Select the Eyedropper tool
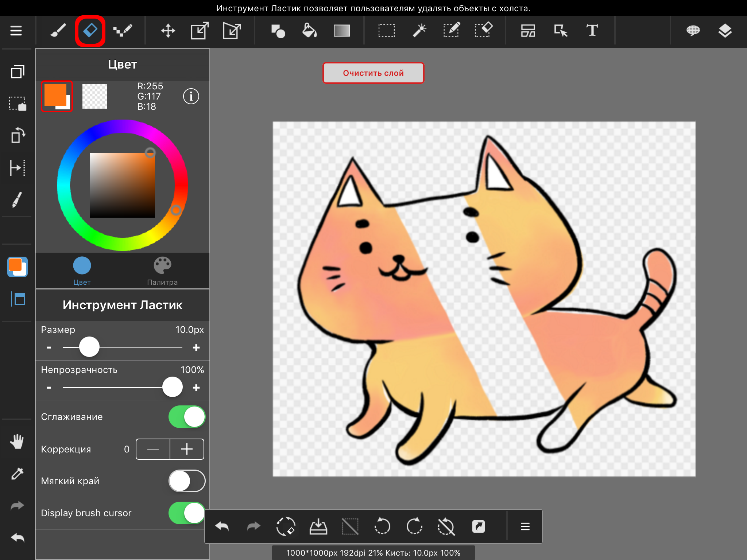Image resolution: width=747 pixels, height=560 pixels. (16, 474)
